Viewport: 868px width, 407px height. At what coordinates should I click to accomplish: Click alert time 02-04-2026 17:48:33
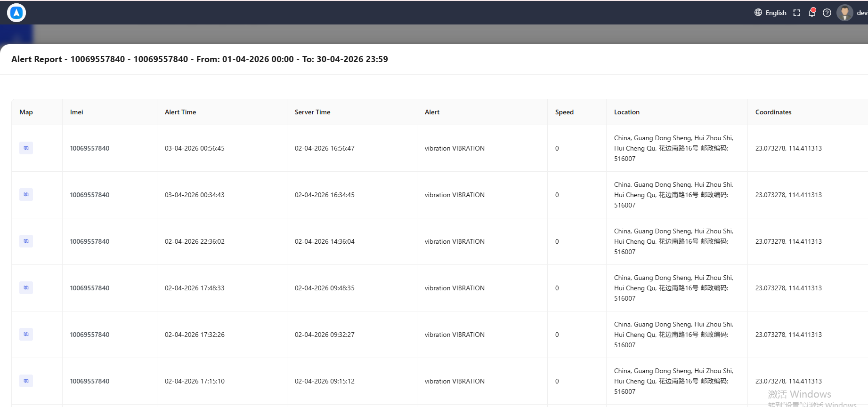(x=195, y=288)
